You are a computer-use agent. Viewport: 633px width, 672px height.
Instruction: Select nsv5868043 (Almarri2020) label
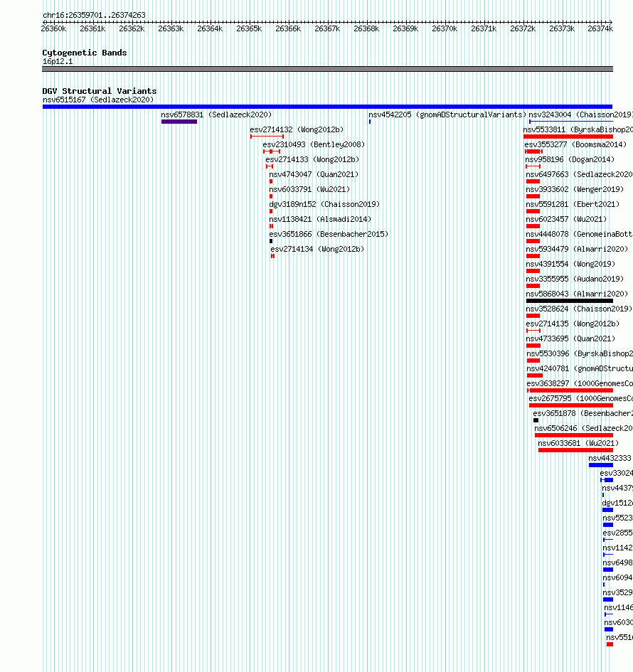(x=577, y=294)
